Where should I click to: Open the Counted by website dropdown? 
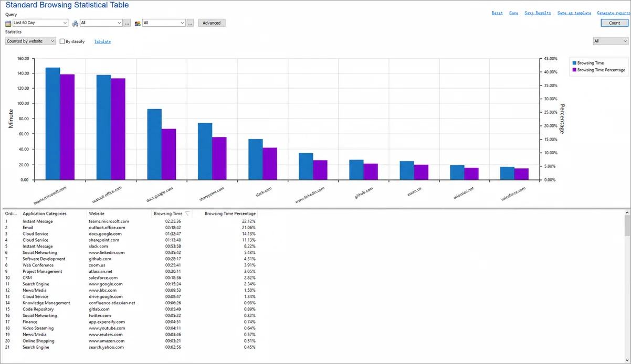pos(30,41)
